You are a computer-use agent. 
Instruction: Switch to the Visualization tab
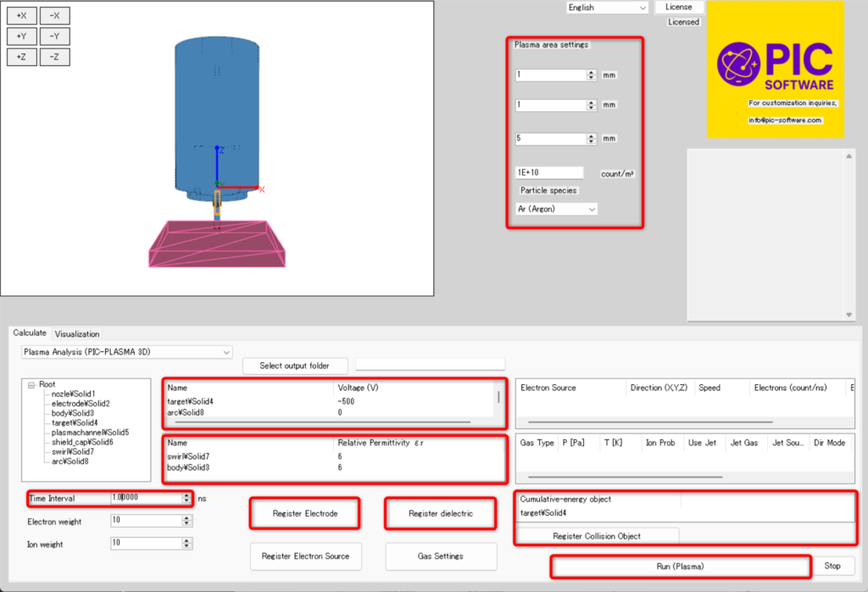[77, 333]
